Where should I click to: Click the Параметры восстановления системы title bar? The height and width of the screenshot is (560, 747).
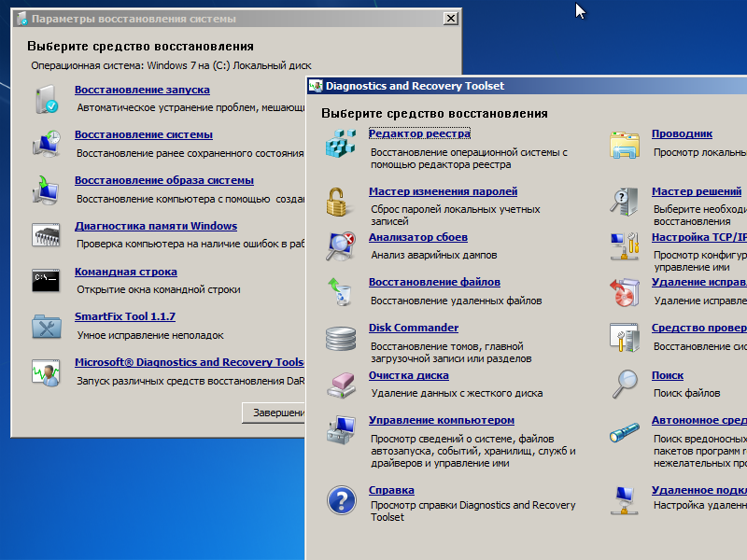point(236,19)
